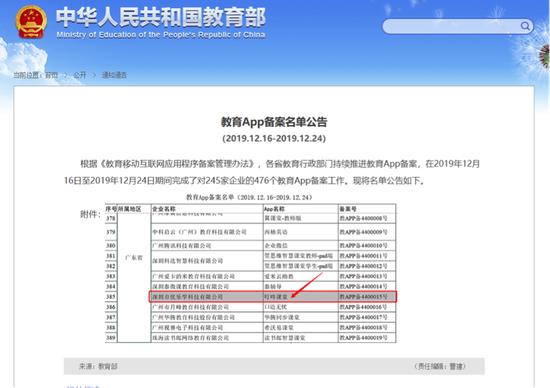The image size is (550, 388).
Task: Open the 首页 breadcrumb link
Action: tap(52, 75)
